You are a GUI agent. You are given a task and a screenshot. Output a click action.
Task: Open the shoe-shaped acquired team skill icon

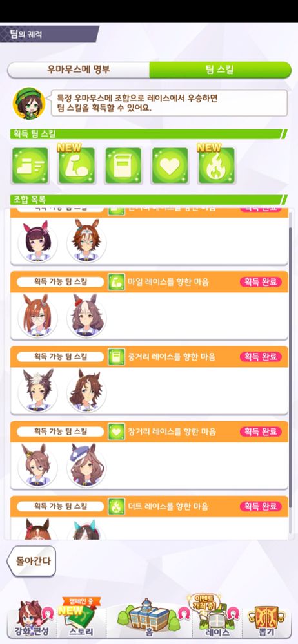tap(30, 166)
